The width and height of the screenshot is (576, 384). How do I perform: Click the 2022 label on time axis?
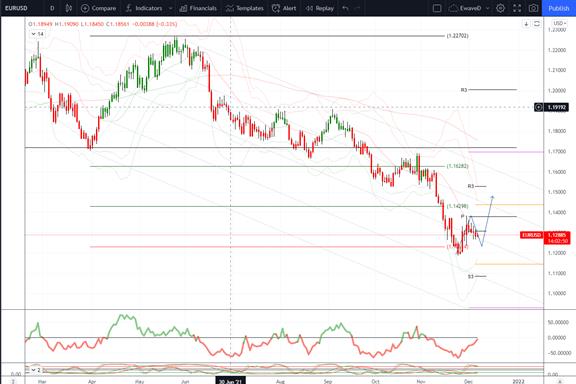tap(518, 381)
